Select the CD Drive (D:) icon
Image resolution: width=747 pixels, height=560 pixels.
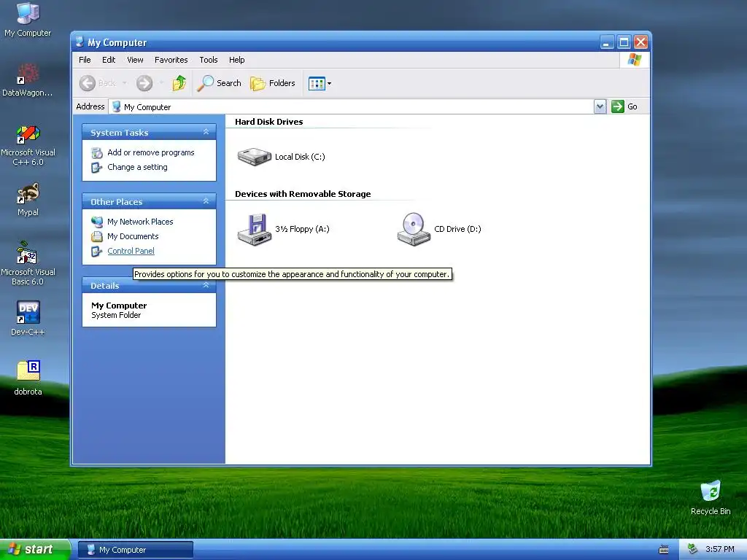414,229
